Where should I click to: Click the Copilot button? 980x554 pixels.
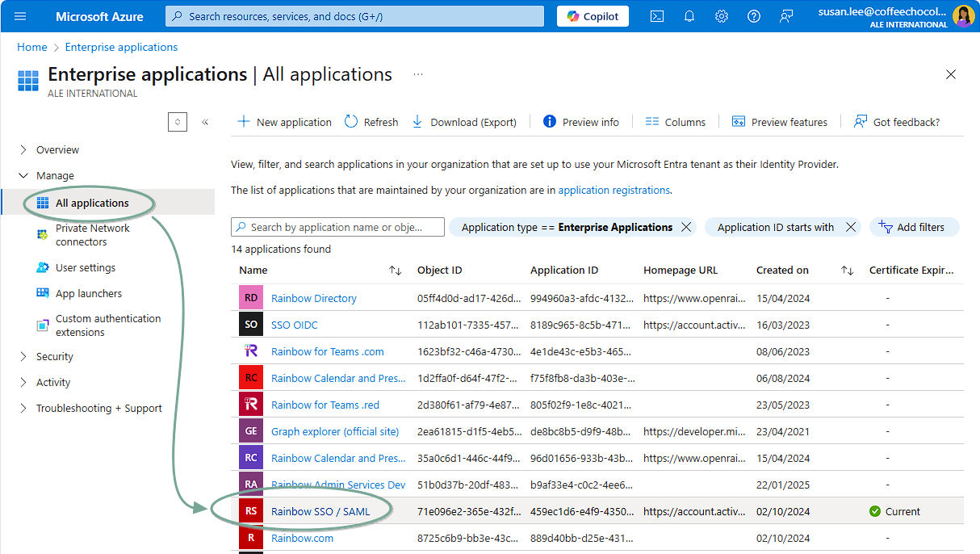[593, 16]
